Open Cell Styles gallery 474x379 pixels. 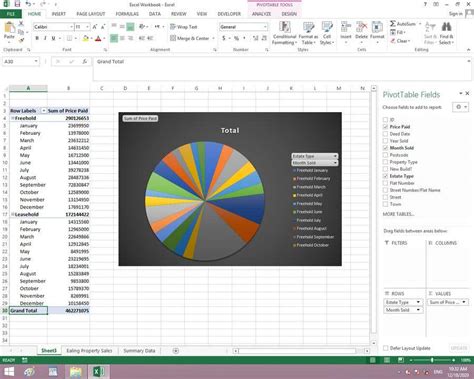[x=327, y=33]
